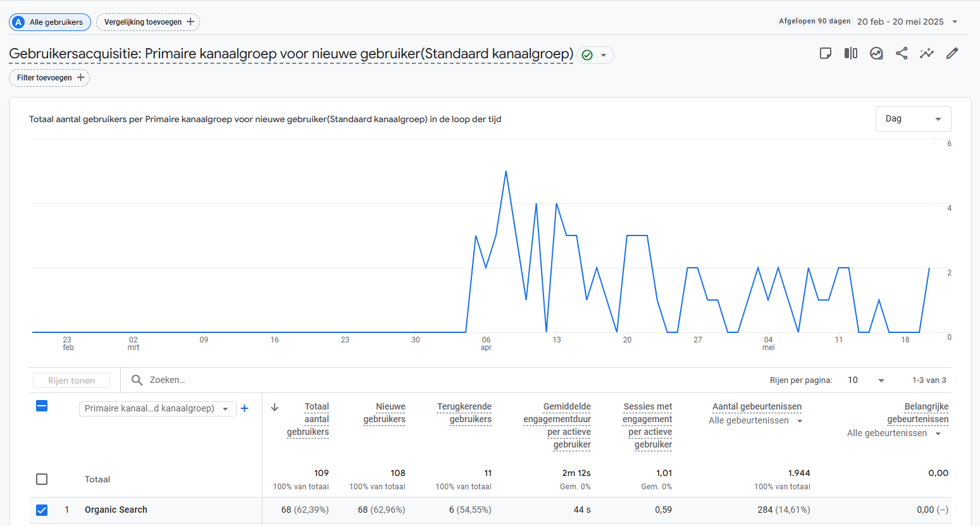Select the Alle gebruikers segment chip

pos(50,22)
